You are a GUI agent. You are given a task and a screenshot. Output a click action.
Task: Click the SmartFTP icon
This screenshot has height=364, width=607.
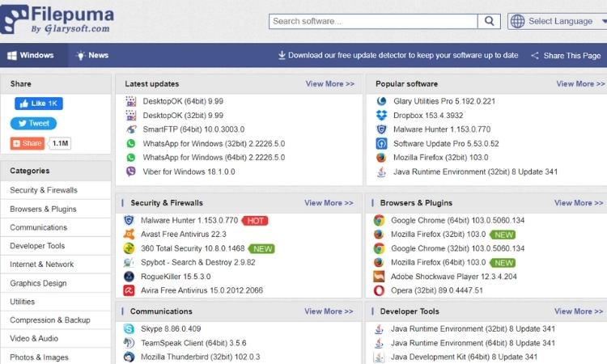131,129
